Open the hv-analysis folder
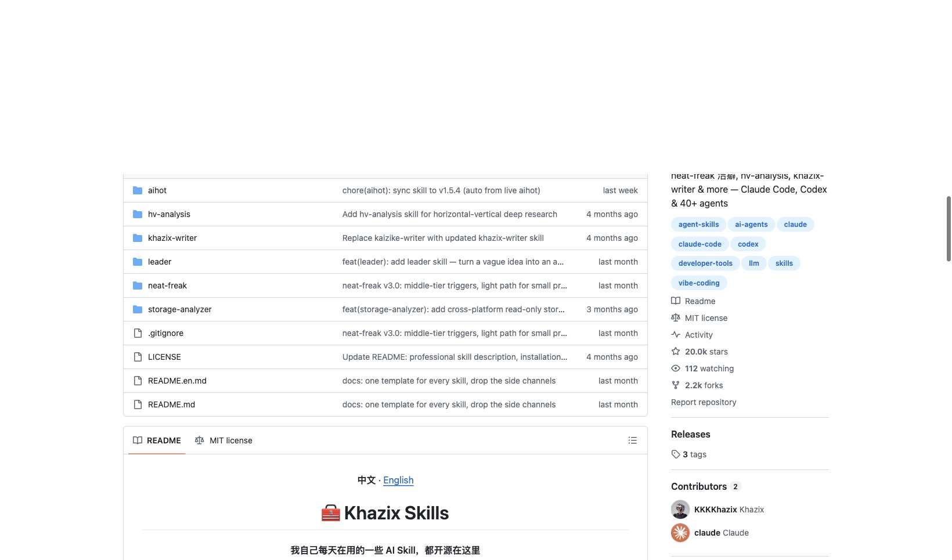Viewport: 952px width, 560px height. coord(169,214)
